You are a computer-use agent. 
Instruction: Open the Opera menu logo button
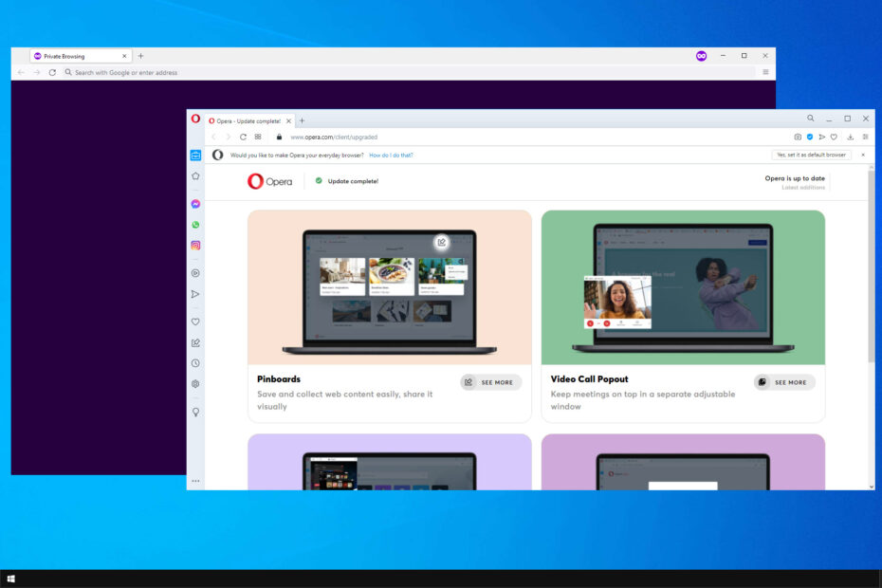tap(195, 119)
